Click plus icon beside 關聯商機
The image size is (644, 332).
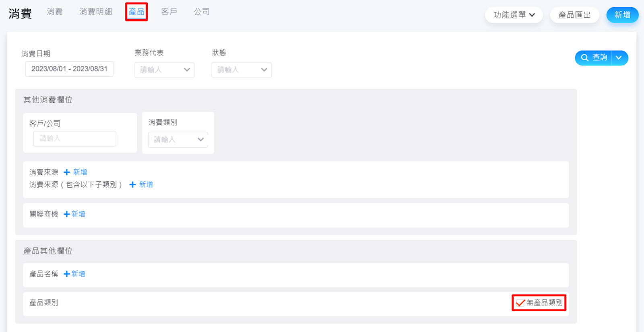pyautogui.click(x=67, y=214)
